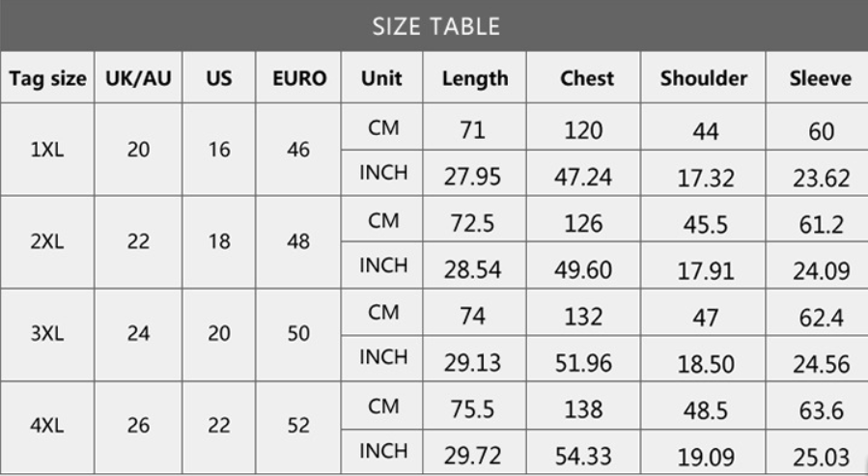Image resolution: width=868 pixels, height=476 pixels.
Task: Select the 54.33 chest inch cell
Action: (x=582, y=456)
